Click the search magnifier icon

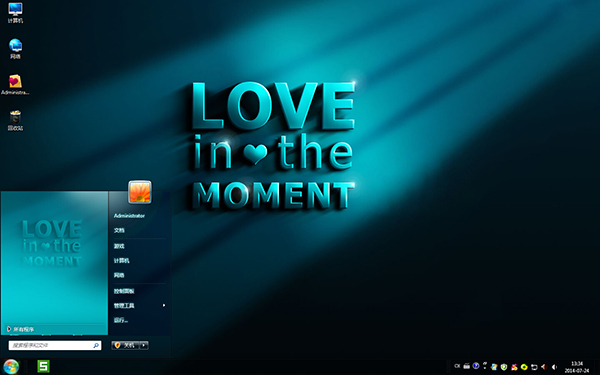coord(96,345)
